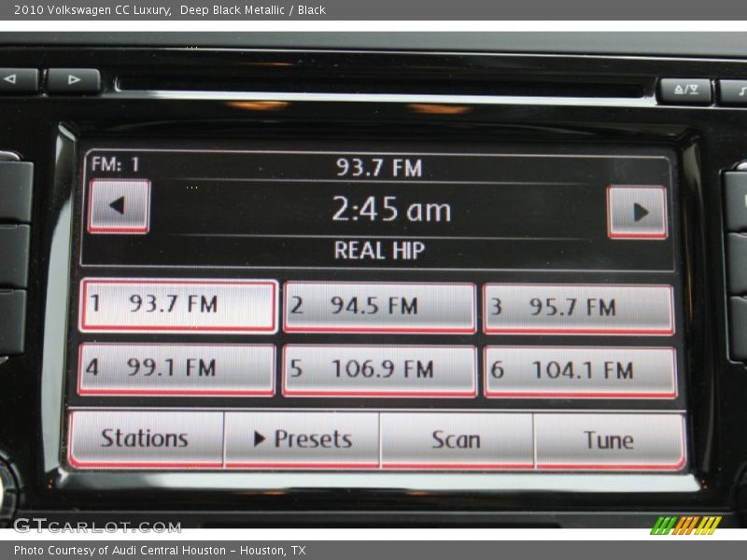The width and height of the screenshot is (747, 560).
Task: Tap the next station arrow on screen
Action: pos(637,212)
